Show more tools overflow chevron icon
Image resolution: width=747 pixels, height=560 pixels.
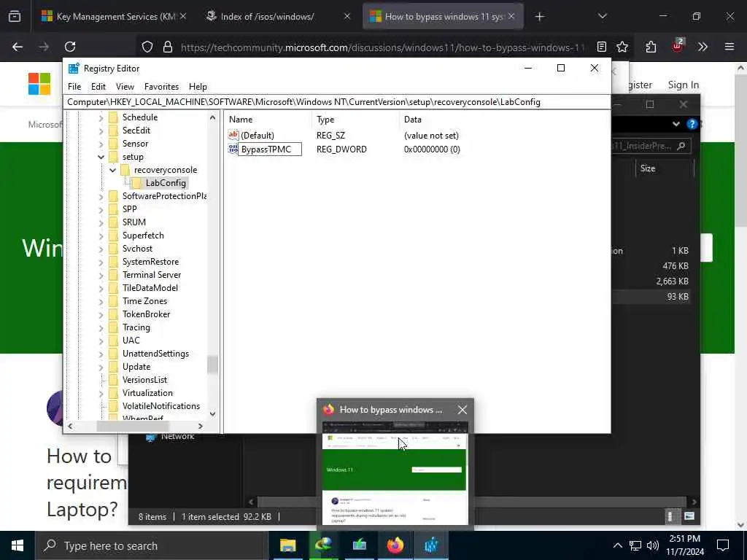tap(703, 47)
